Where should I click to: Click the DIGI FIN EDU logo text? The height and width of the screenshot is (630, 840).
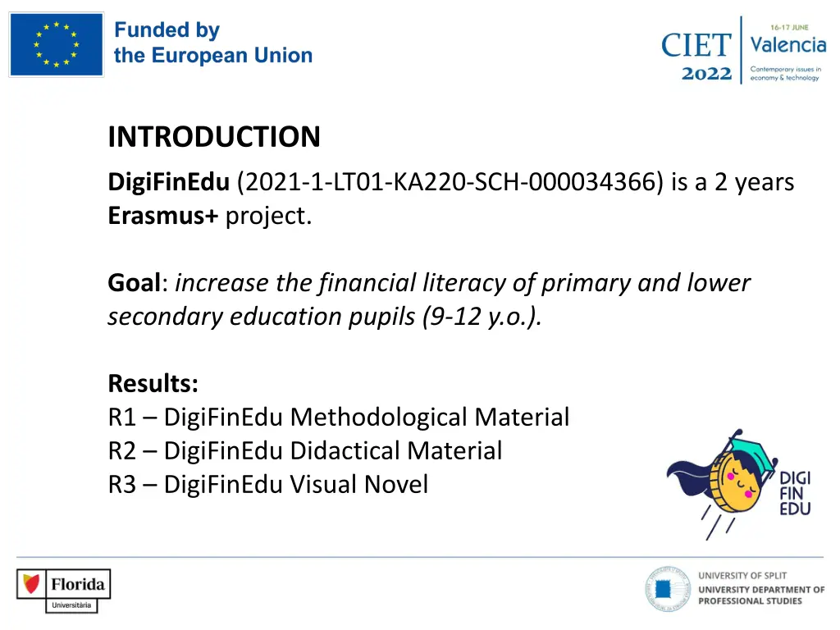795,493
